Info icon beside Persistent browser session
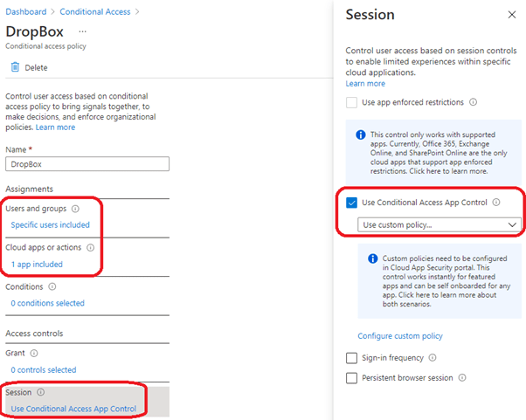This screenshot has height=420, width=526. click(462, 378)
